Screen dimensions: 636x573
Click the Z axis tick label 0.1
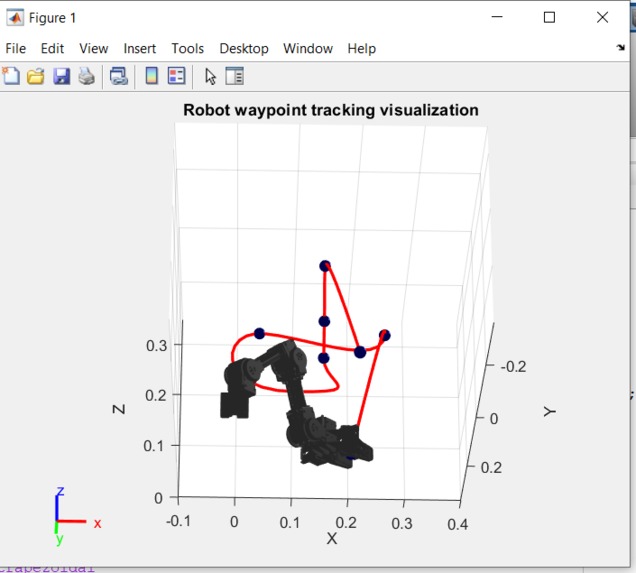154,446
